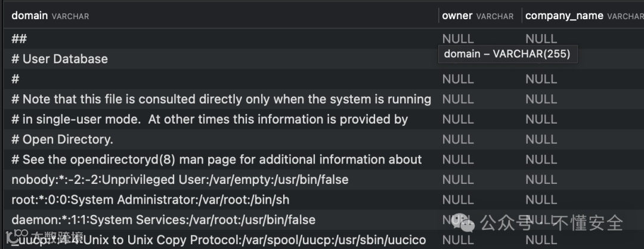This screenshot has height=249, width=644.
Task: Select owner NULL in the nobody row
Action: pos(458,180)
